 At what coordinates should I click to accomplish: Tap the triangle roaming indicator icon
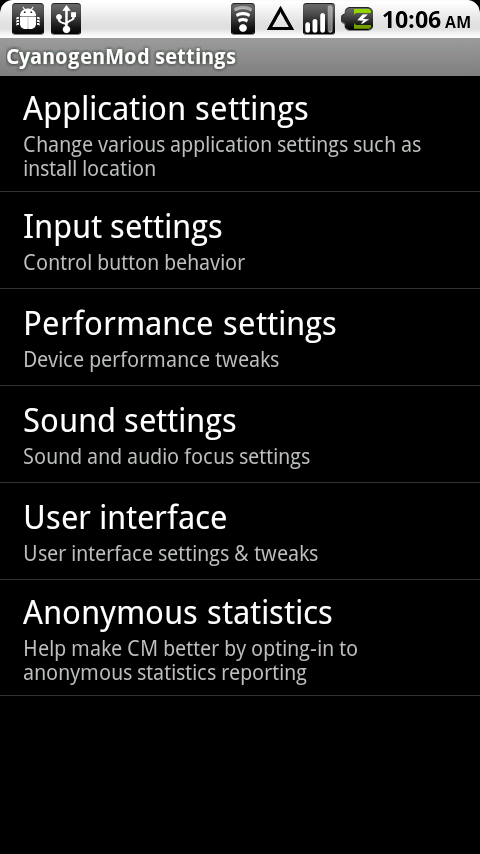coord(281,20)
